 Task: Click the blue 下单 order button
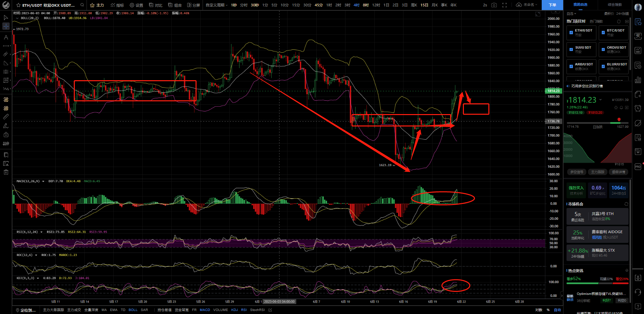(552, 5)
